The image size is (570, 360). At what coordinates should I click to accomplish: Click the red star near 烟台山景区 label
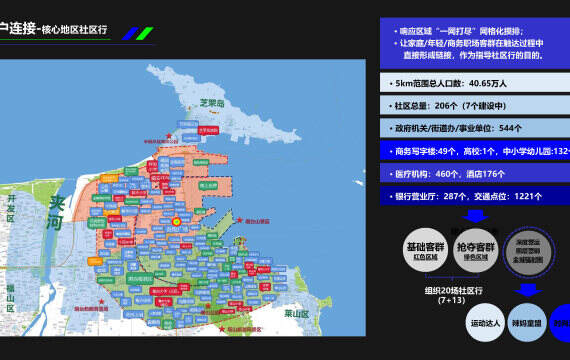240,220
